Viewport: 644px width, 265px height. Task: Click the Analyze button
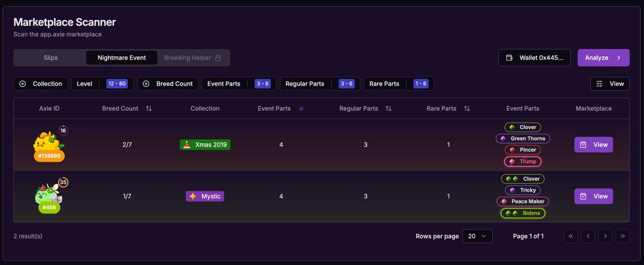[x=603, y=58]
